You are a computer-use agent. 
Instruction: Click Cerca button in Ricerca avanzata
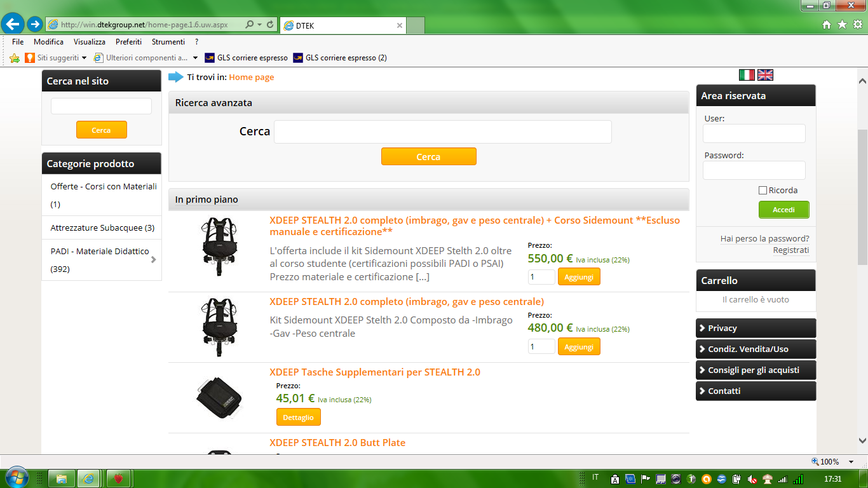click(428, 156)
